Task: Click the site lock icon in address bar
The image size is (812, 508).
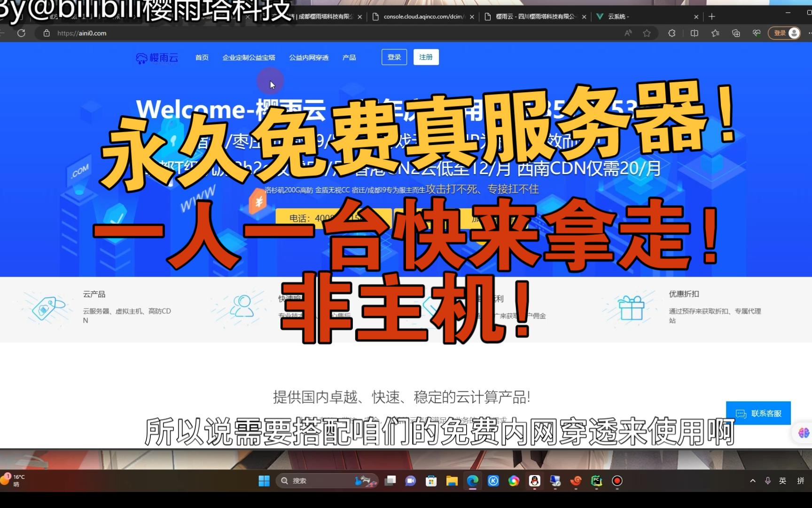Action: pos(46,33)
